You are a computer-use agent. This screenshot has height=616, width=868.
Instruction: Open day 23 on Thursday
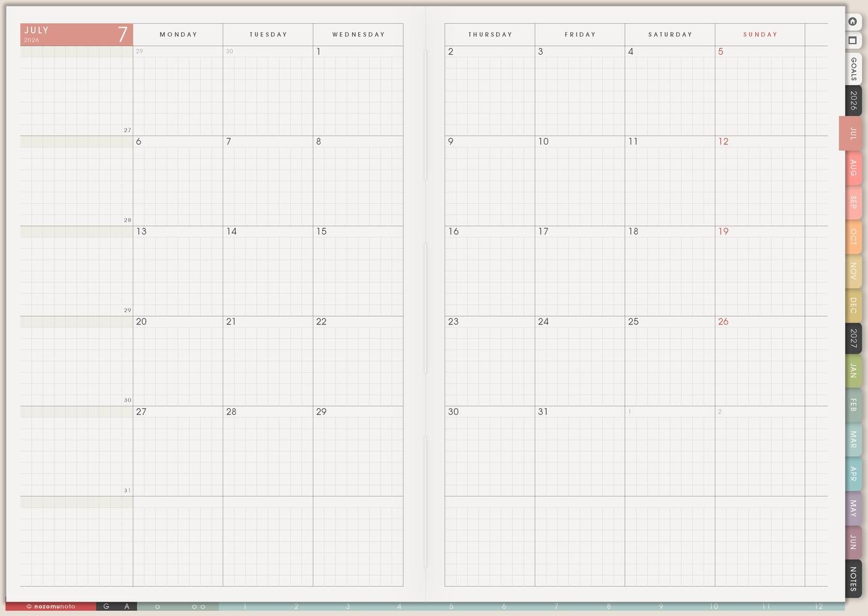click(453, 321)
